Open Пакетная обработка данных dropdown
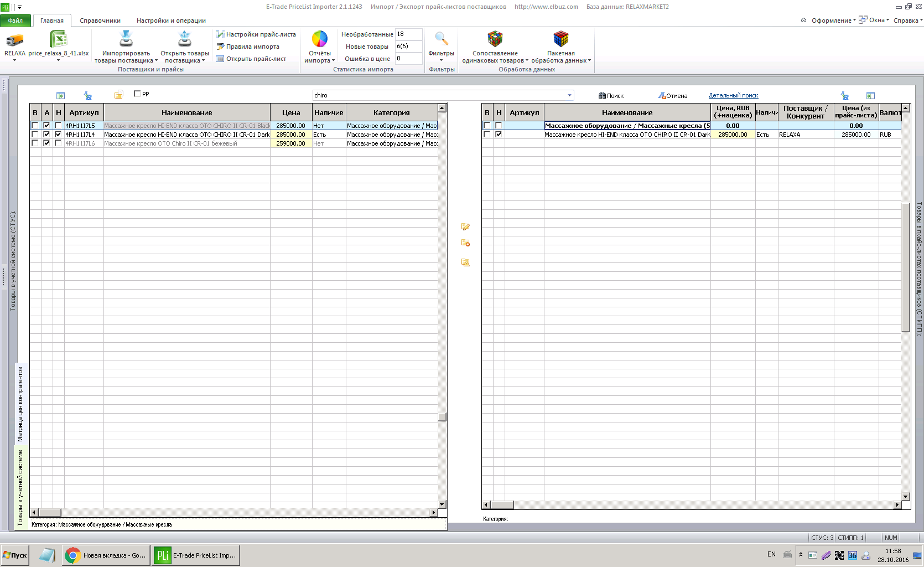The height and width of the screenshot is (567, 924). point(589,61)
